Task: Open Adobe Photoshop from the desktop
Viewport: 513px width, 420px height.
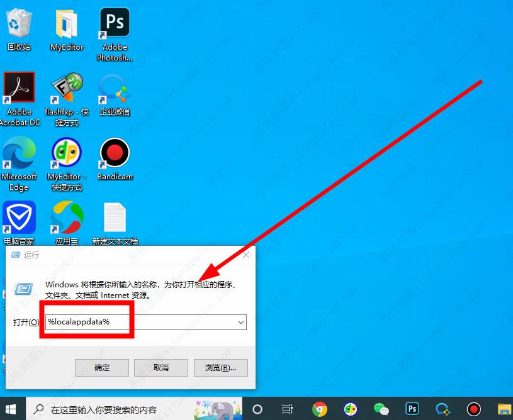Action: coord(114,22)
